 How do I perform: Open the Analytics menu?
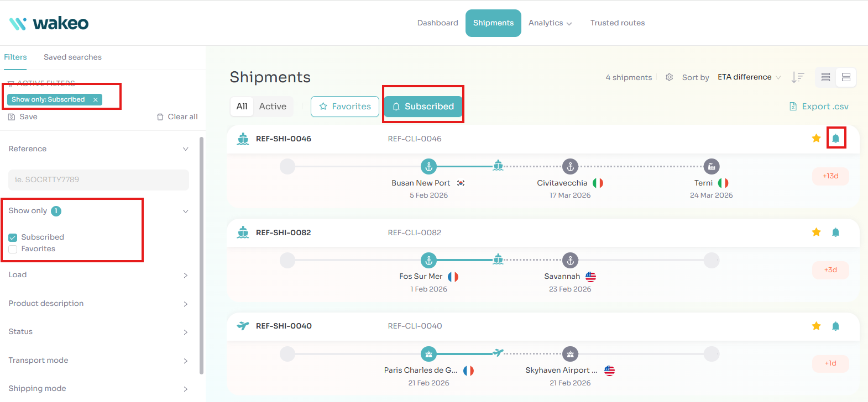550,23
